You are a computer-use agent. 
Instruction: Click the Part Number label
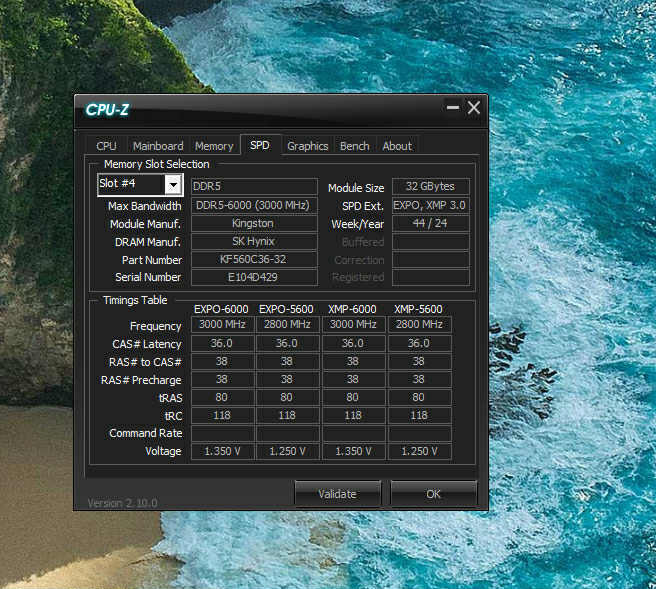[x=152, y=260]
